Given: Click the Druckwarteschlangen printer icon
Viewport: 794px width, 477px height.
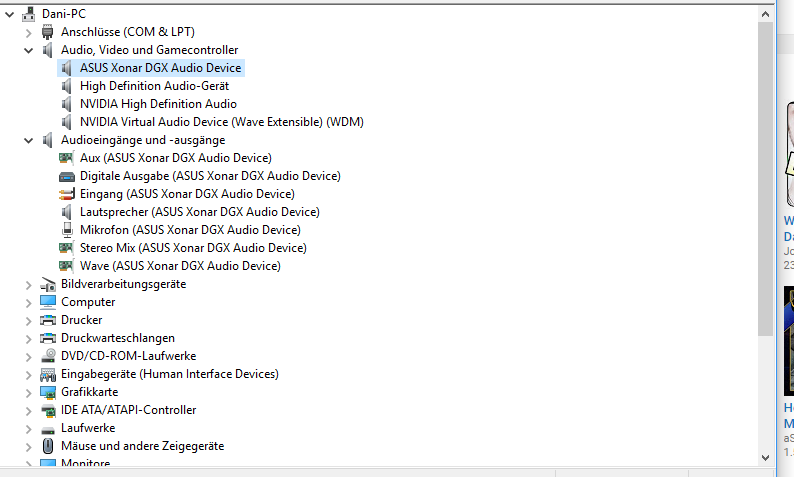Looking at the screenshot, I should (48, 338).
